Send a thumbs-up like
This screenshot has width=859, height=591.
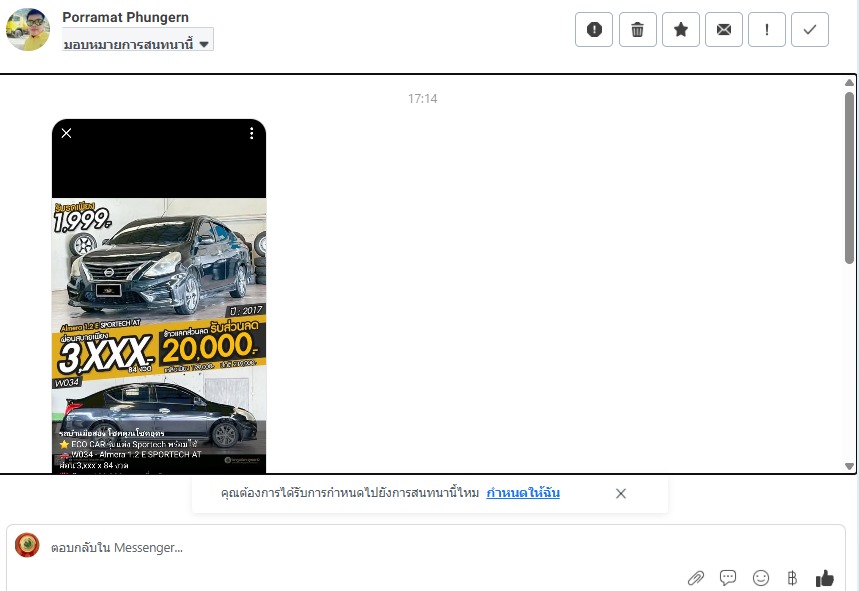click(825, 578)
